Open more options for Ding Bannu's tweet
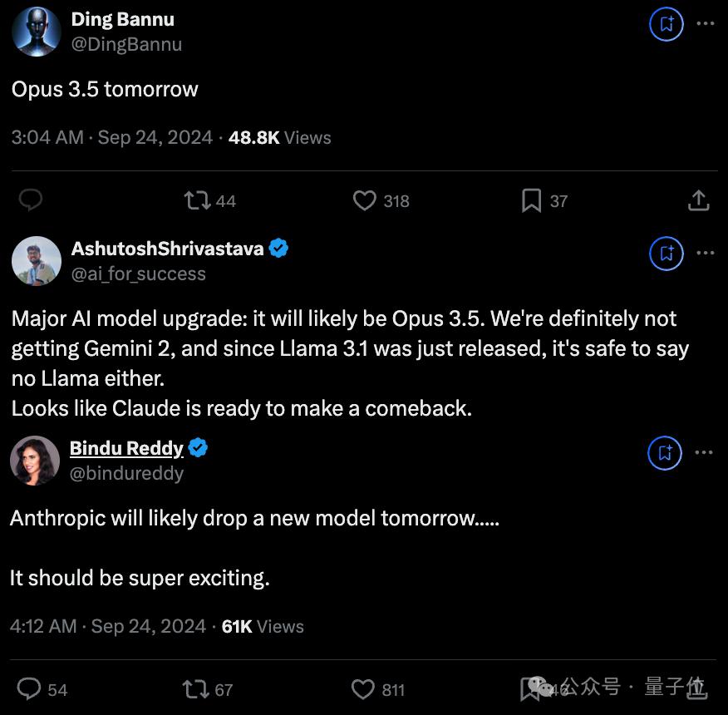Screen dimensions: 728x715 (x=705, y=24)
